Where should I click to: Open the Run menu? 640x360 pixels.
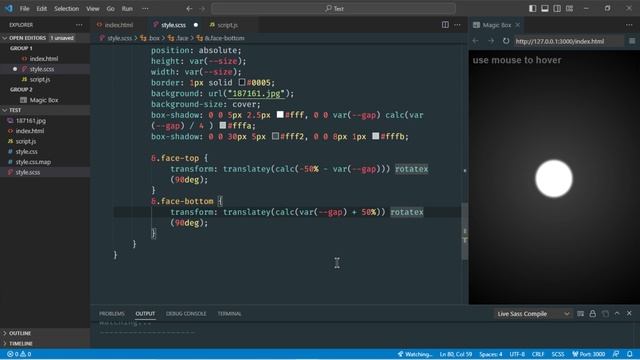coord(127,9)
